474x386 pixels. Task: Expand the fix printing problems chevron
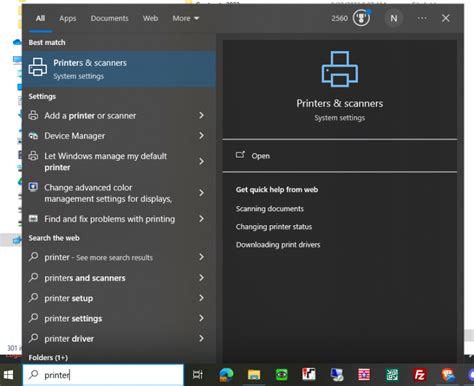pos(201,219)
